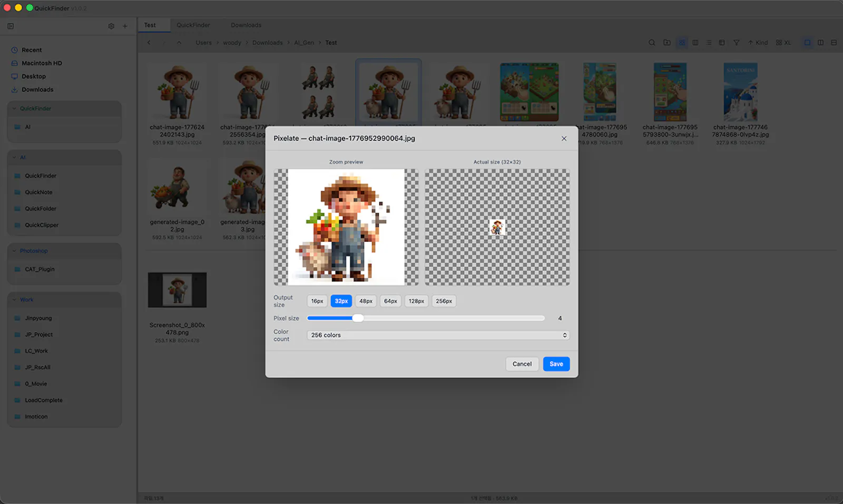Switch to the Downloads tab
843x504 pixels.
tap(246, 25)
